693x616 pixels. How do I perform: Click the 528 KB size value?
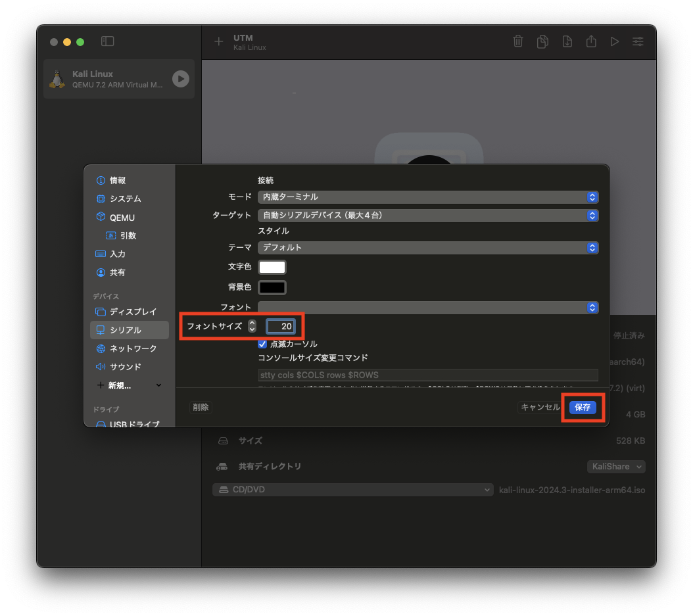(x=631, y=440)
